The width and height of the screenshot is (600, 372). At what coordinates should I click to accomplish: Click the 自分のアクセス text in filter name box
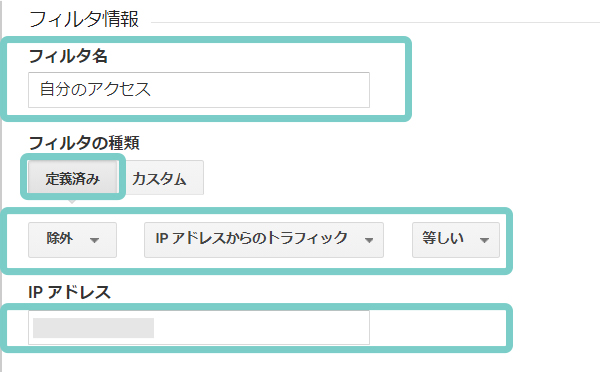[95, 90]
